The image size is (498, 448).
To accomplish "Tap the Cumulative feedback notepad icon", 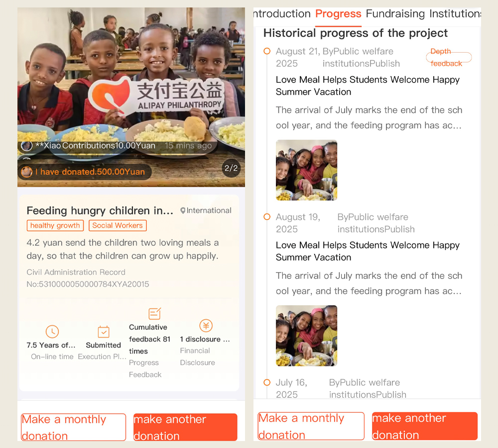I will point(155,314).
